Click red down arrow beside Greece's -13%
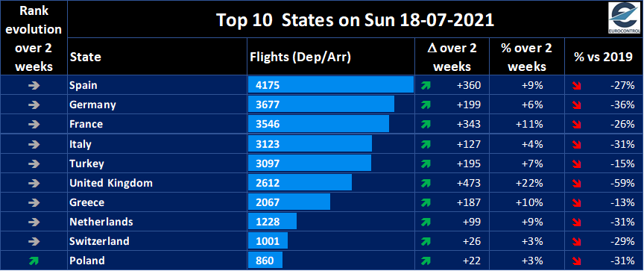This screenshot has width=644, height=271. (x=578, y=202)
